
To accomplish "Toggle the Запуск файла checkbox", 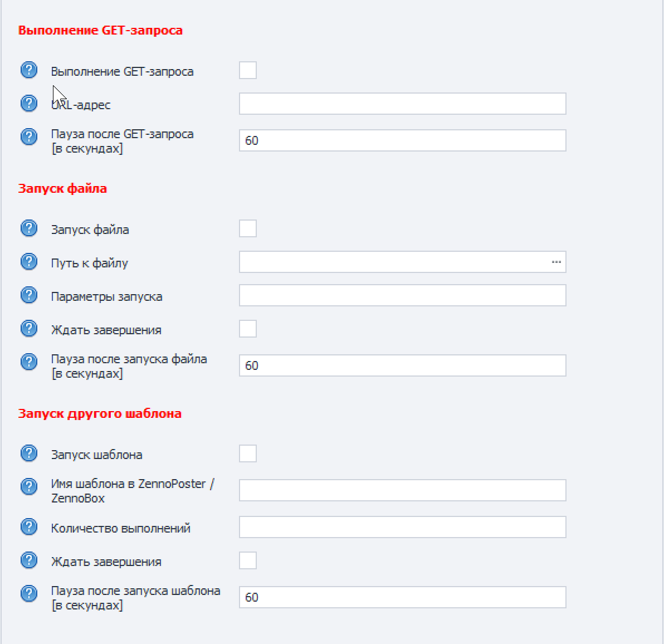I will (248, 228).
